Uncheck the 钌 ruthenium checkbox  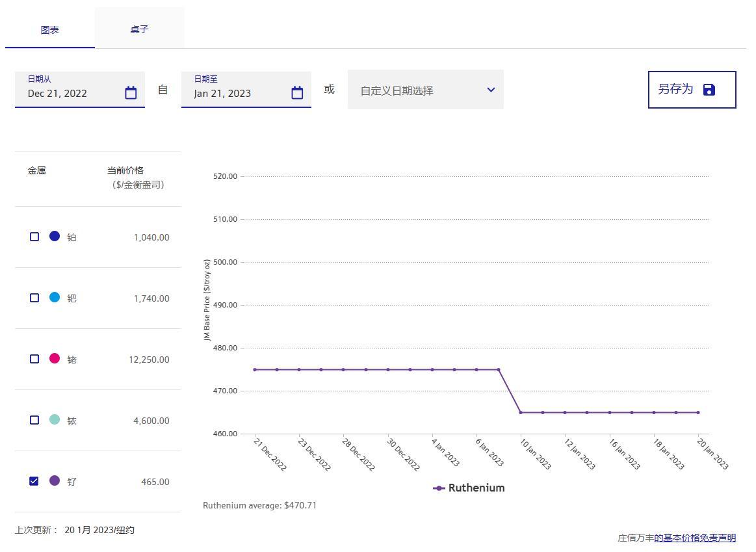(x=34, y=481)
